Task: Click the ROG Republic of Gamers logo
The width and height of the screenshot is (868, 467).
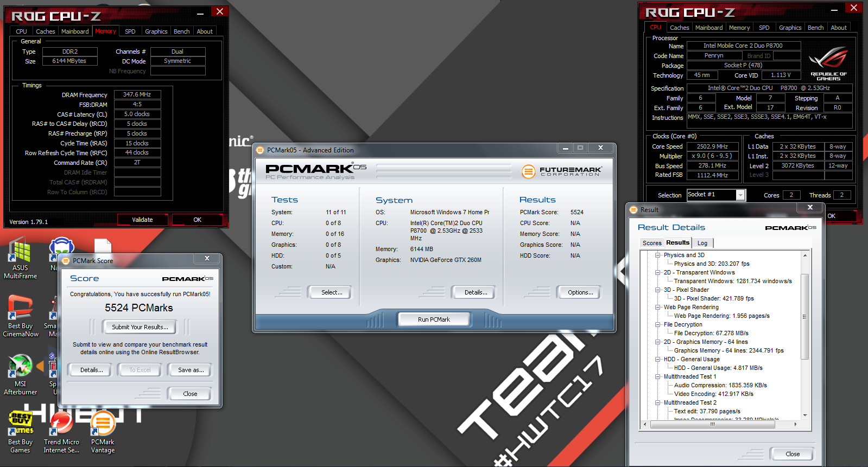Action: pos(828,63)
